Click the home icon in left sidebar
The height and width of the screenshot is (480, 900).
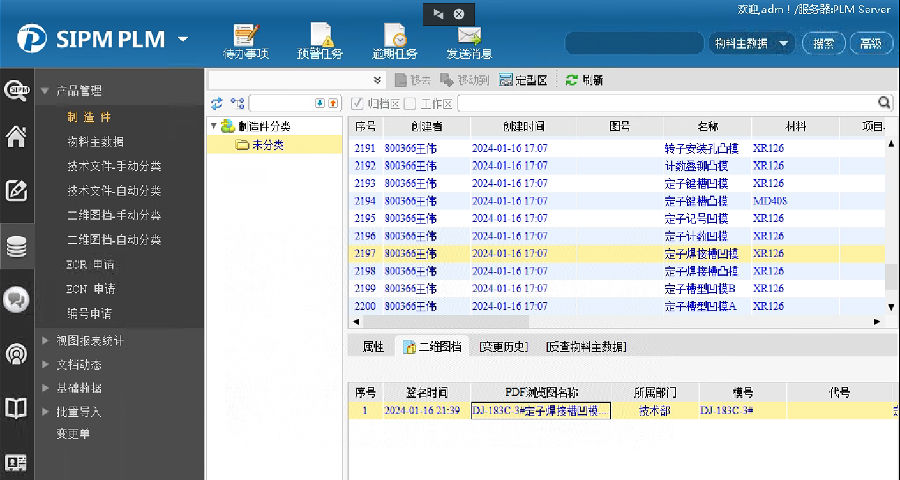click(x=16, y=137)
